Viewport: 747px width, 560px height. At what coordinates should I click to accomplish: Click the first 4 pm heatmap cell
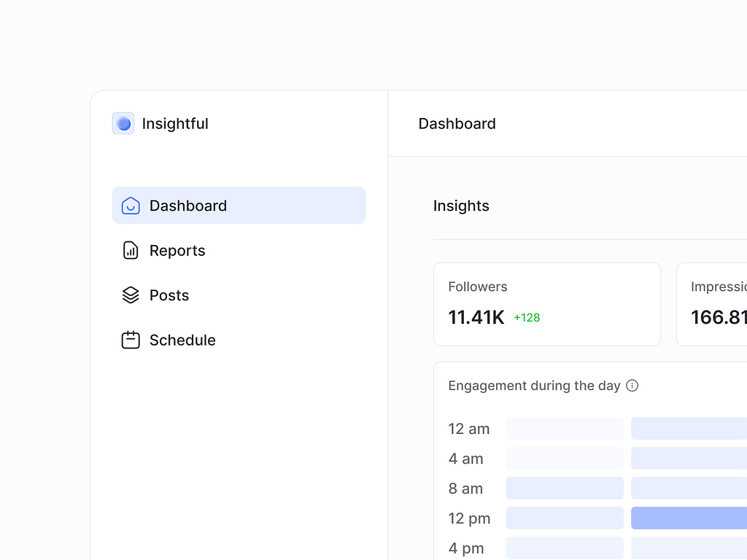click(565, 548)
